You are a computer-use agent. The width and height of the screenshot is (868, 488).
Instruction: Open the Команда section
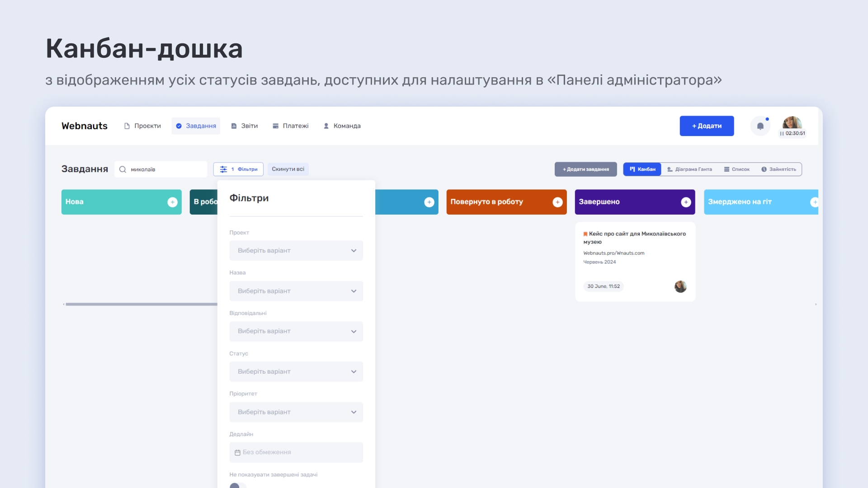342,126
